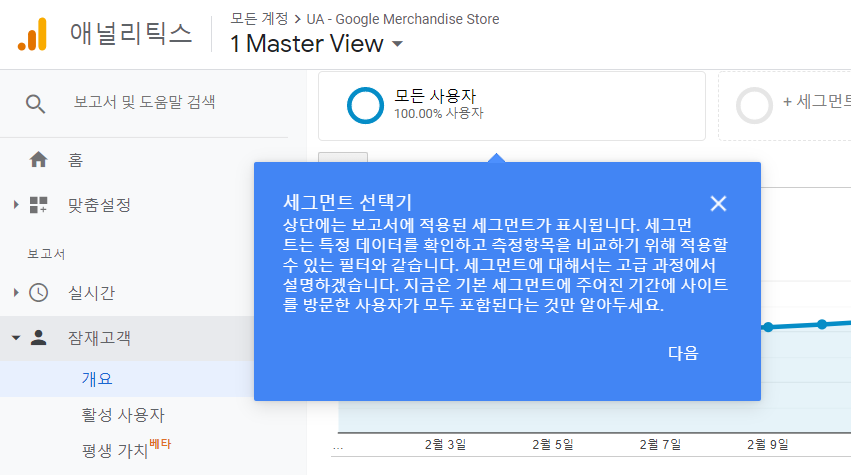Expand the 실시간 section arrow

(x=16, y=293)
